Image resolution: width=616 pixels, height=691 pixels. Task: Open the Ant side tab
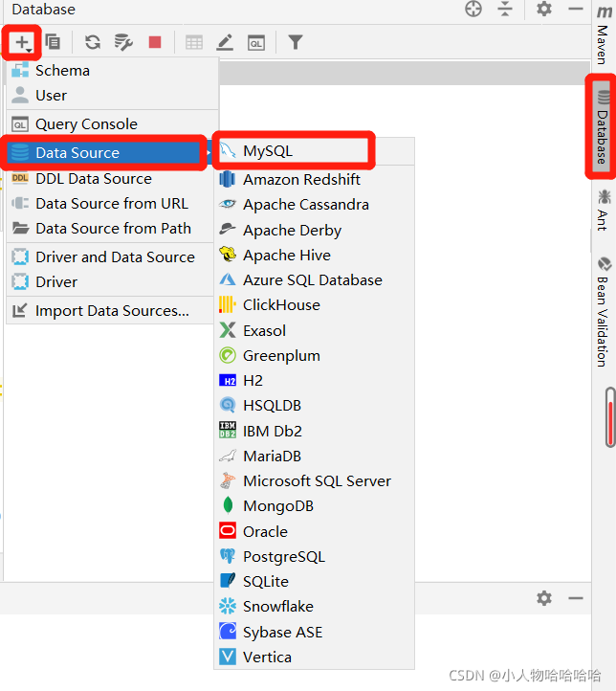604,211
